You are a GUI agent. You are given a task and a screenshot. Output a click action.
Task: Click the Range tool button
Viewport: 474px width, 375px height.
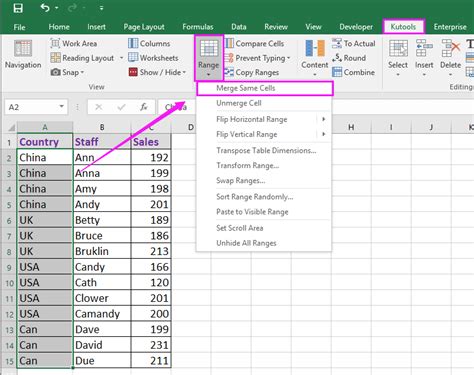pos(209,57)
